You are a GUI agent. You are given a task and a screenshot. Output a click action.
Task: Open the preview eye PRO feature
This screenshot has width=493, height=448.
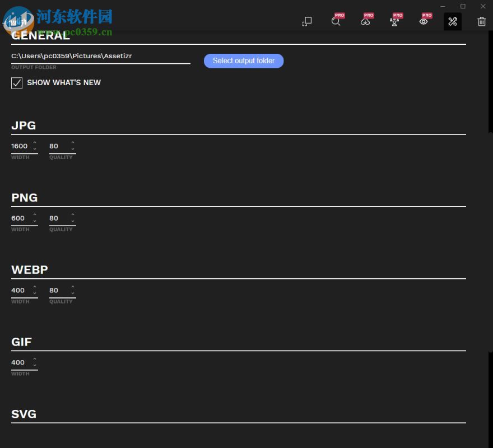click(x=424, y=21)
